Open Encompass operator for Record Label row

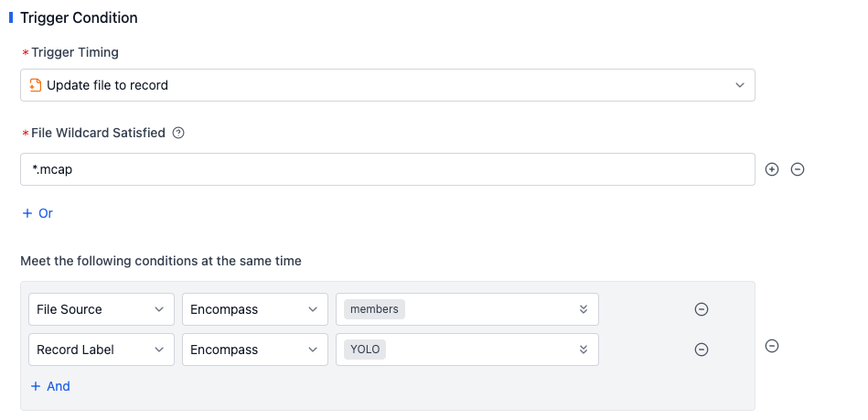pyautogui.click(x=255, y=350)
